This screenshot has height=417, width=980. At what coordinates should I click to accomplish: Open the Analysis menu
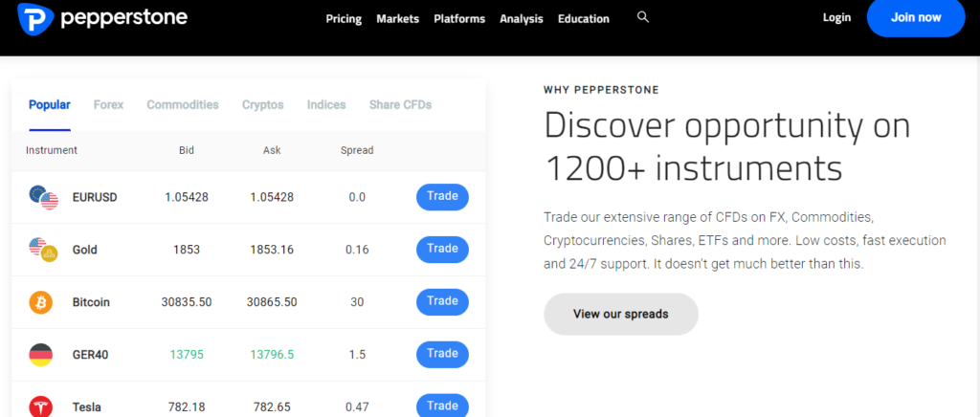point(522,19)
